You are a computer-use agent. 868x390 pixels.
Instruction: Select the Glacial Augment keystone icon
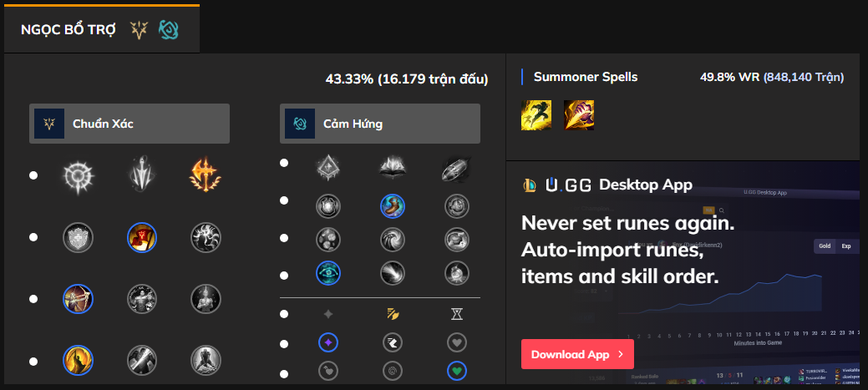coord(328,169)
